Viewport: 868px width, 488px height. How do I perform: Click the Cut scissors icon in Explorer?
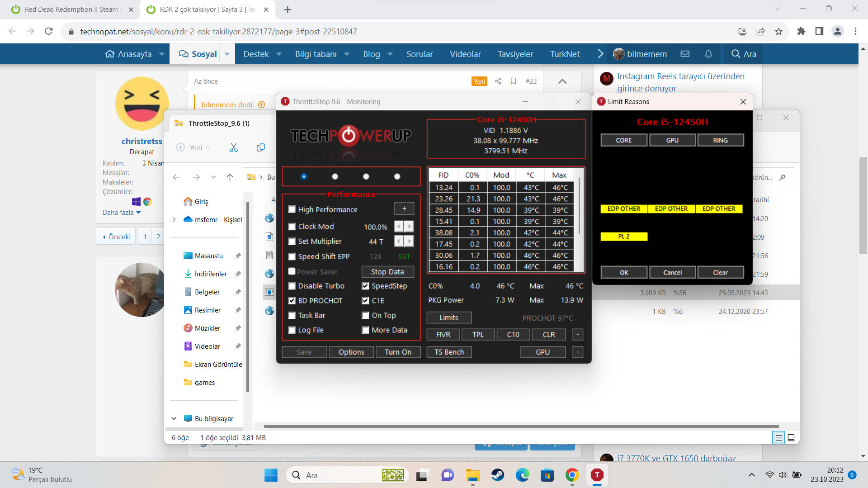tap(233, 147)
